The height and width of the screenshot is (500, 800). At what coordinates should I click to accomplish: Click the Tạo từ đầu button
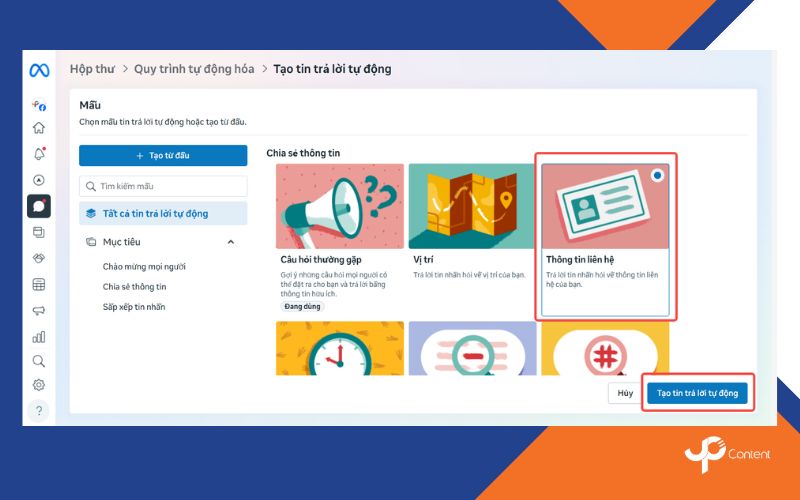[x=163, y=156]
